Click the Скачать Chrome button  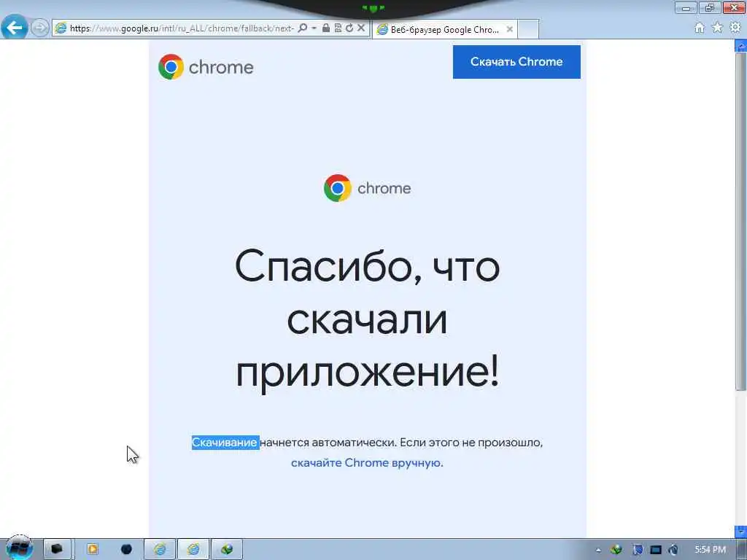(x=516, y=62)
